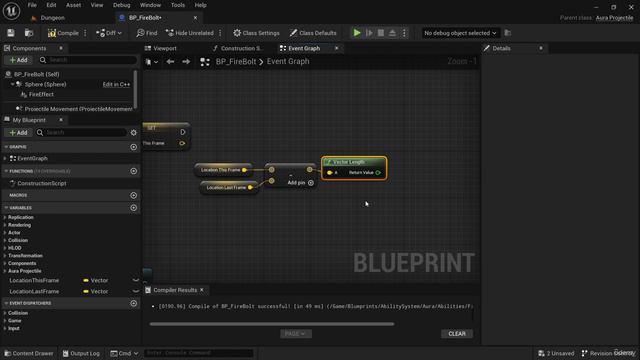Open the Output Log
Viewport: 640px width, 360px height.
tap(81, 353)
